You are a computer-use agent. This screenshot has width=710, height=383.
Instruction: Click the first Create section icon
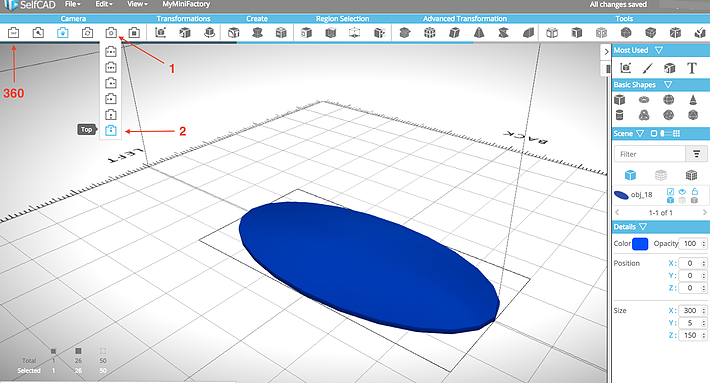pos(233,33)
